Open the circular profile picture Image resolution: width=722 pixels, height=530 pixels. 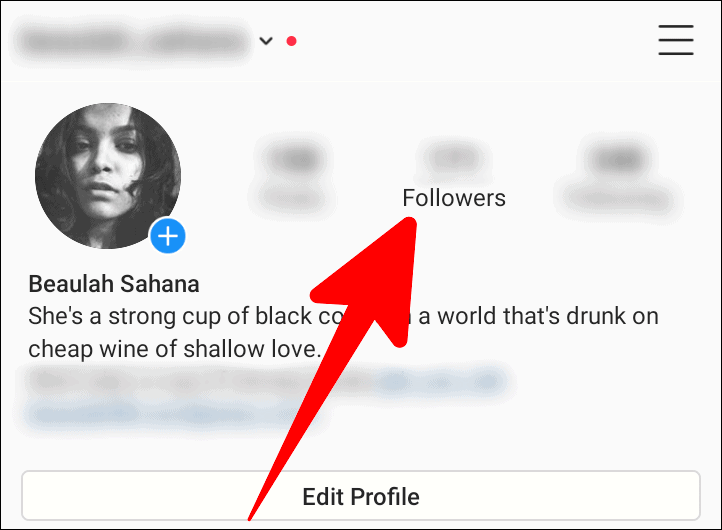click(x=108, y=176)
